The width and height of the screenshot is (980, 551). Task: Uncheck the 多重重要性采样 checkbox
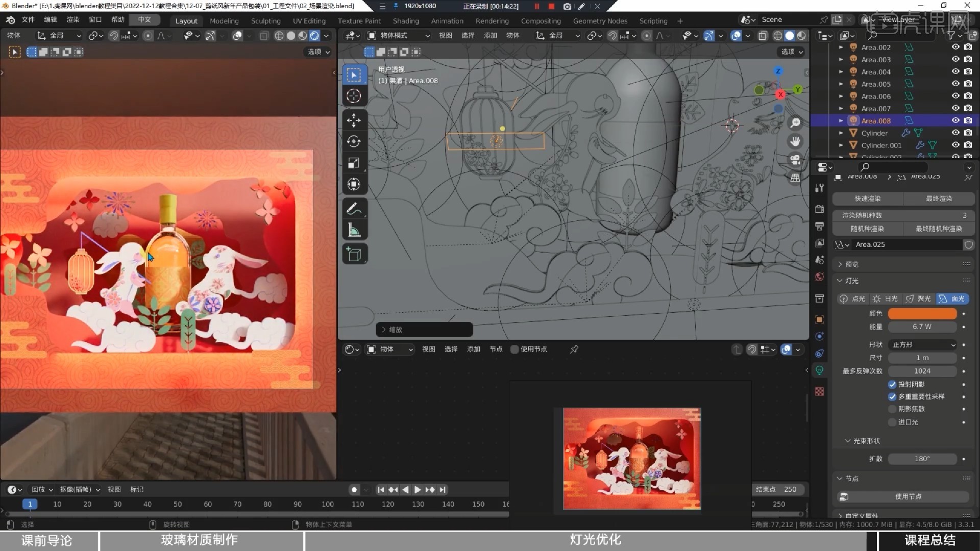(892, 396)
